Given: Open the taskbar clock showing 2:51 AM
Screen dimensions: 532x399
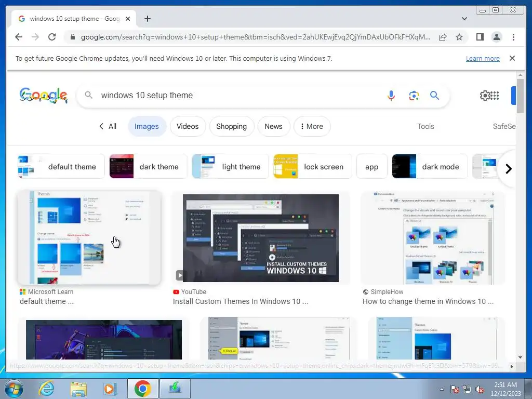Looking at the screenshot, I should pos(506,389).
